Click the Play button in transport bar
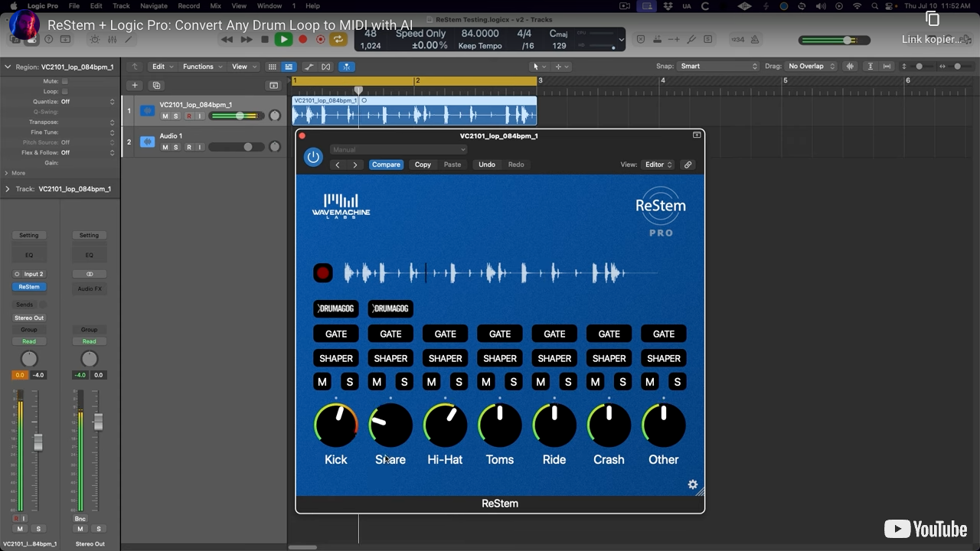The height and width of the screenshot is (551, 980). 283,39
